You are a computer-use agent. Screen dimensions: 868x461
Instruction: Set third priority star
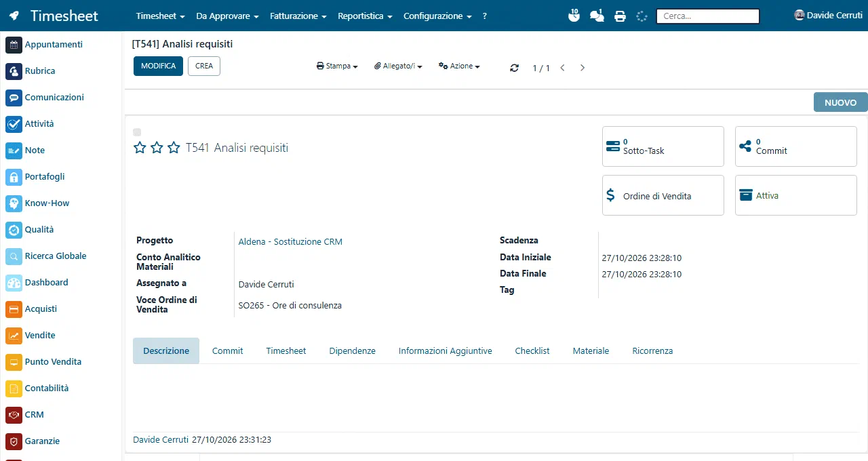point(174,148)
